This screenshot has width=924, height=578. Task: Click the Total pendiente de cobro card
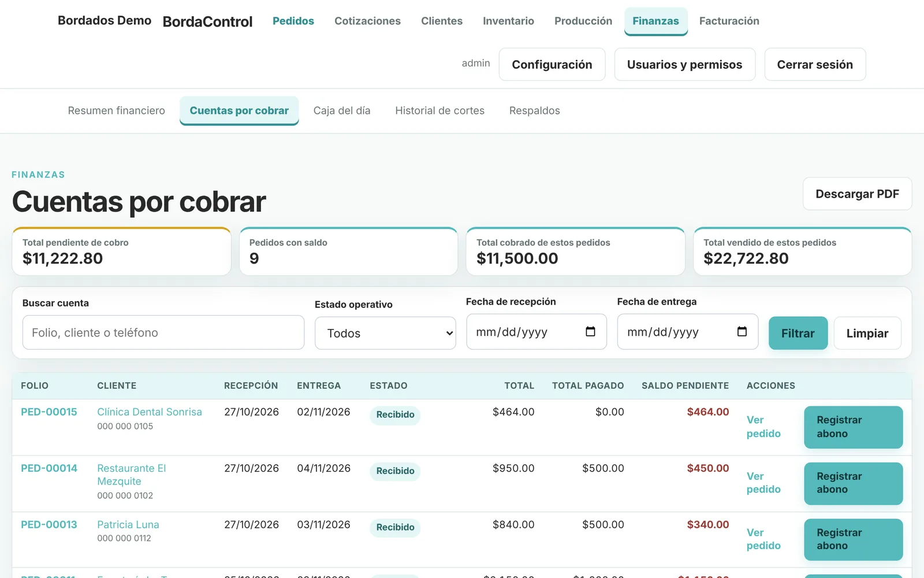pyautogui.click(x=121, y=251)
